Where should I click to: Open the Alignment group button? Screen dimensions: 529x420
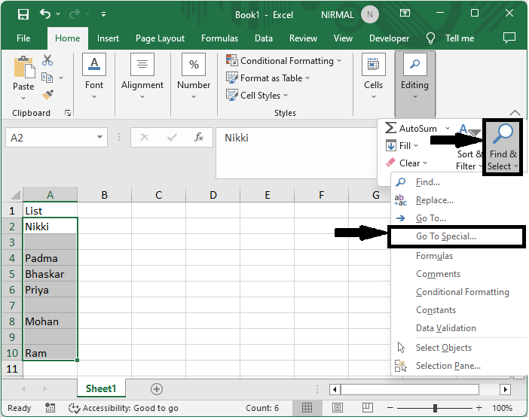tap(142, 76)
